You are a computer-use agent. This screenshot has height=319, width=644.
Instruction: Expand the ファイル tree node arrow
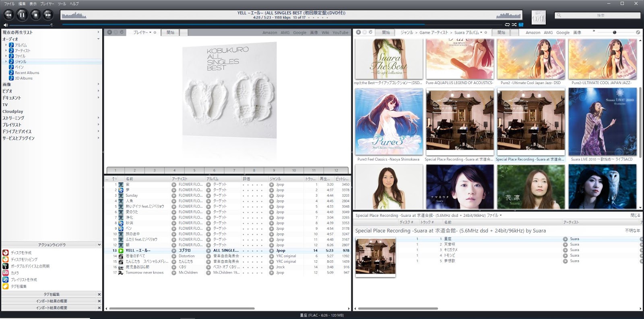(6, 56)
